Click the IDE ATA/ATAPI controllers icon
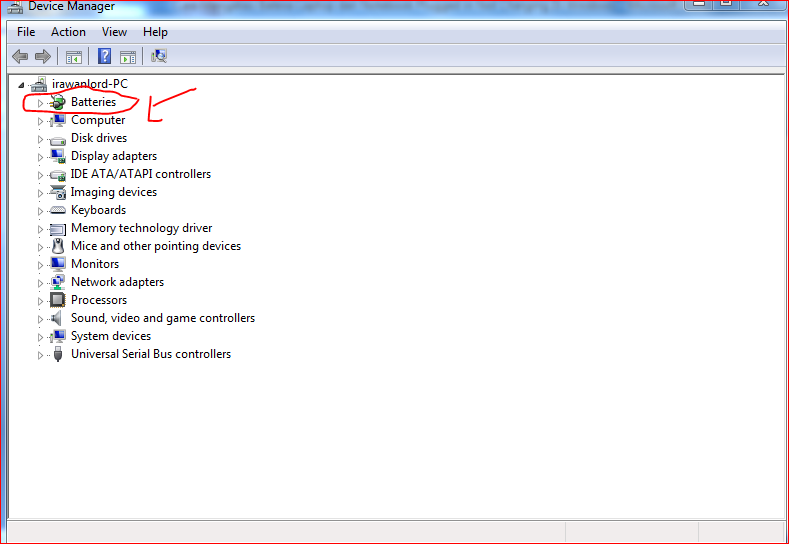 pos(58,175)
